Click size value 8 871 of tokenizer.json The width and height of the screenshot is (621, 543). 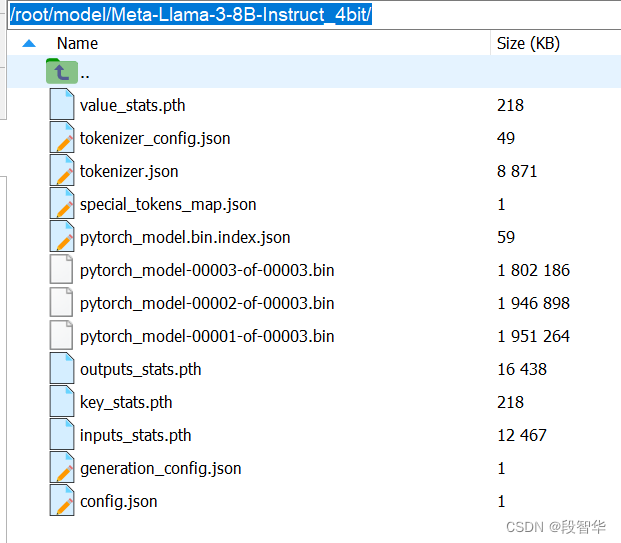(x=517, y=171)
